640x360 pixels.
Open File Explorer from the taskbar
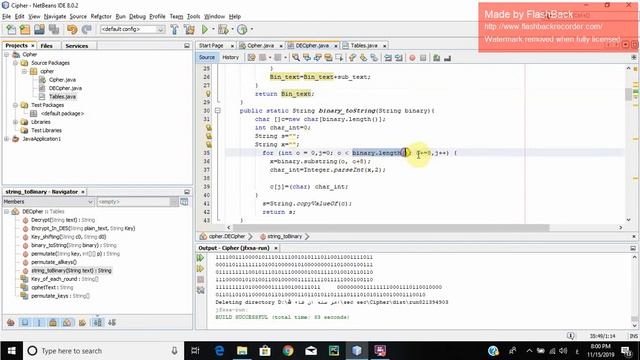click(242, 351)
